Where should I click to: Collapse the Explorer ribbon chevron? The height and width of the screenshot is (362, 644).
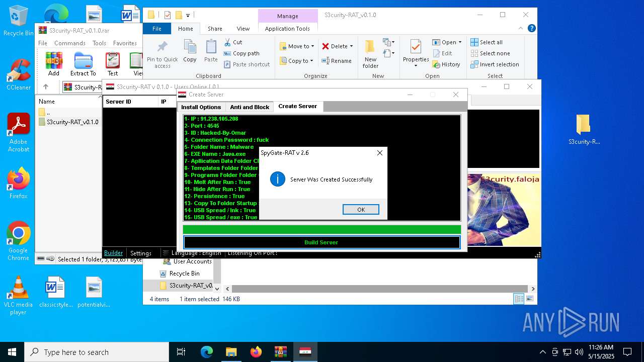point(521,29)
